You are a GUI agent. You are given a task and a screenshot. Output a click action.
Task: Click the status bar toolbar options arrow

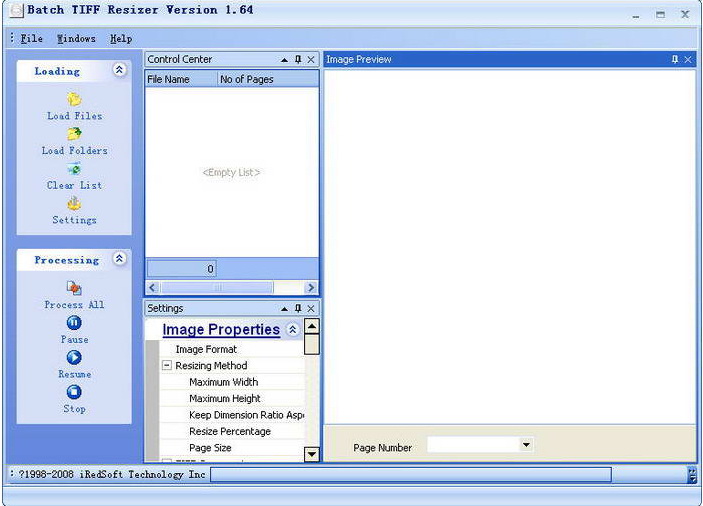click(x=692, y=475)
